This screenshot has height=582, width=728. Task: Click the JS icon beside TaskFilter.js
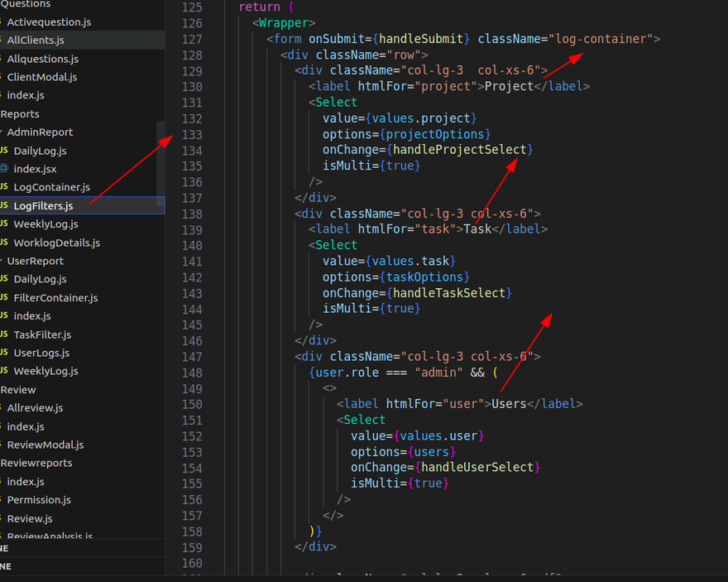pyautogui.click(x=4, y=334)
